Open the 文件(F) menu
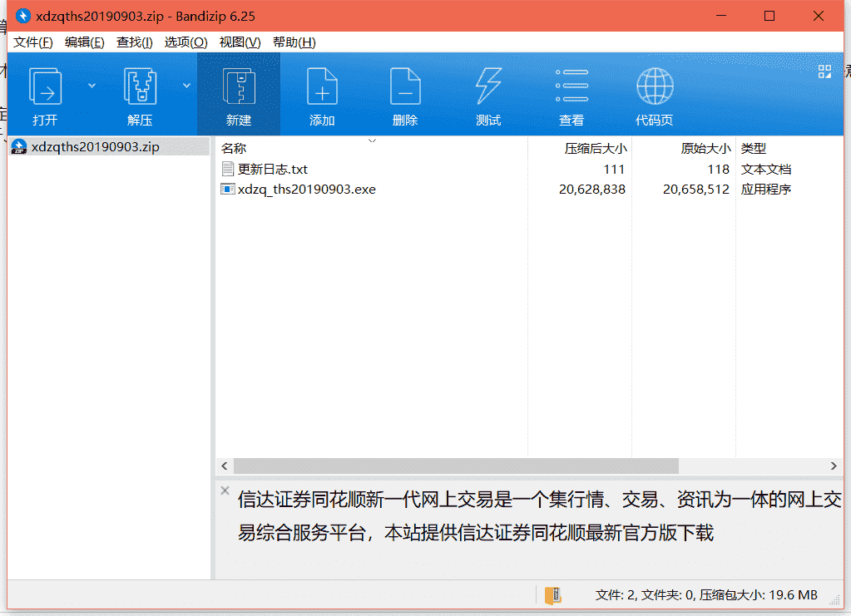The width and height of the screenshot is (851, 616). [x=33, y=42]
